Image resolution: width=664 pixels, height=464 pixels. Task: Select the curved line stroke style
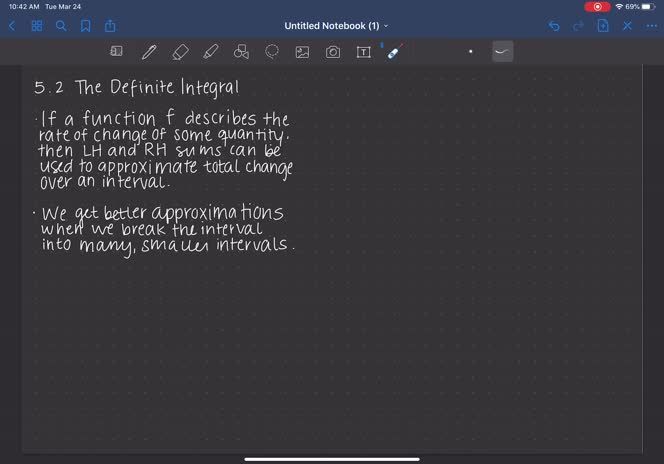pyautogui.click(x=502, y=52)
